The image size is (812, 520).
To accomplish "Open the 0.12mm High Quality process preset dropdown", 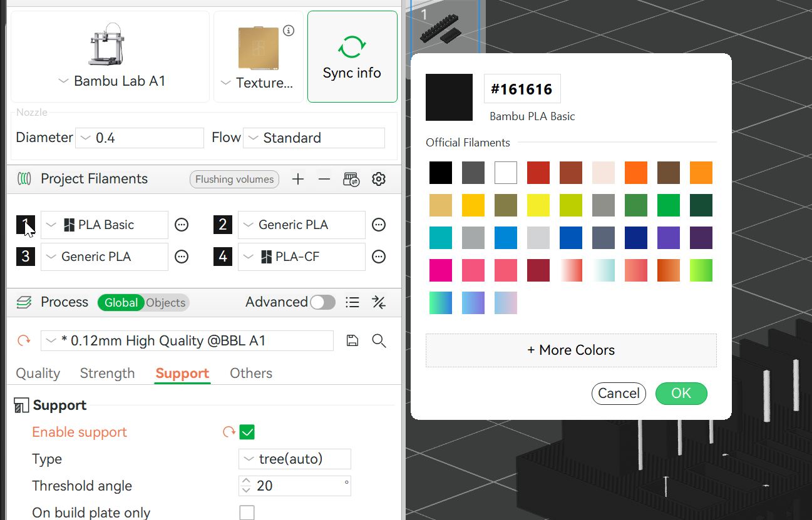I will click(x=187, y=340).
